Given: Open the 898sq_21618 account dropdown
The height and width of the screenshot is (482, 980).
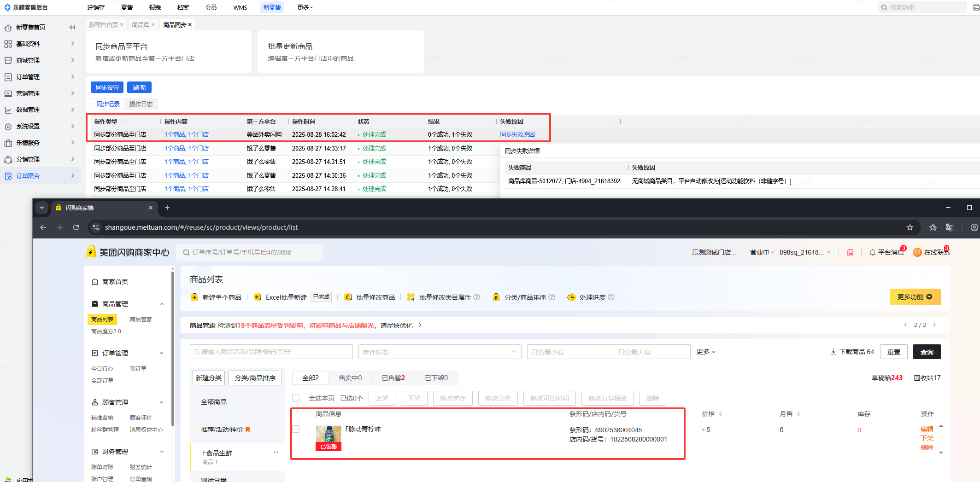Looking at the screenshot, I should [x=804, y=252].
